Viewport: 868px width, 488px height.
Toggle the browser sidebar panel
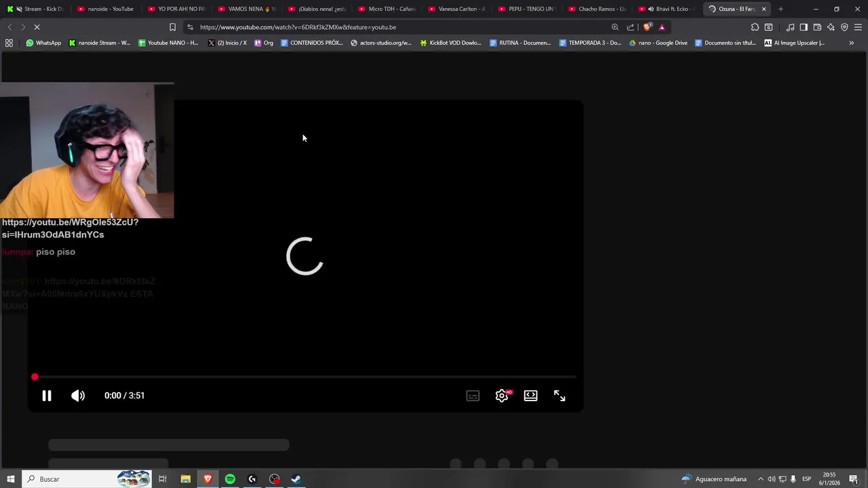[804, 27]
